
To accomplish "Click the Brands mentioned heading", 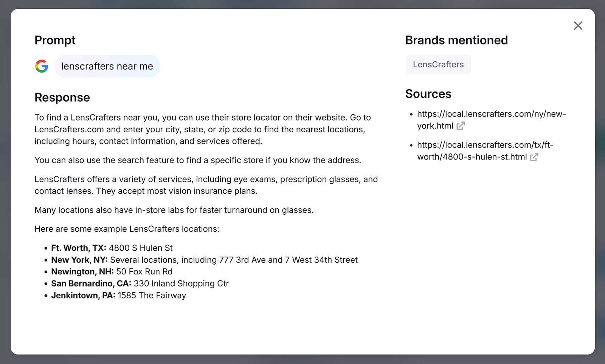I will tap(456, 40).
